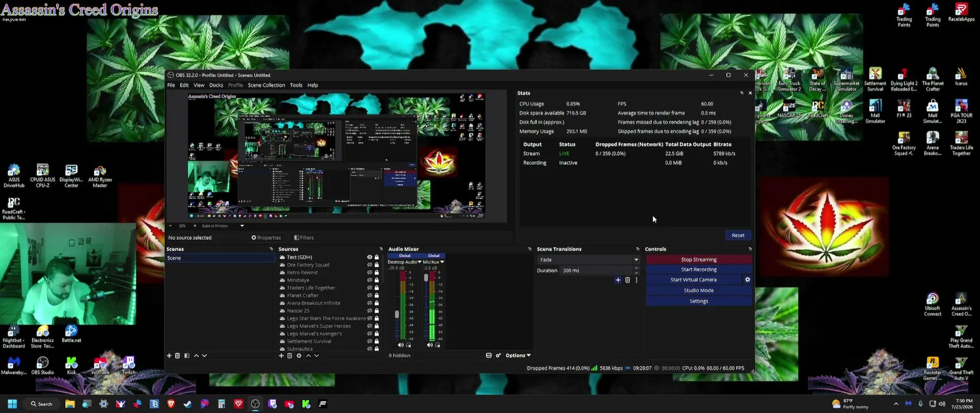Remove the selected scene with trash icon

[178, 356]
